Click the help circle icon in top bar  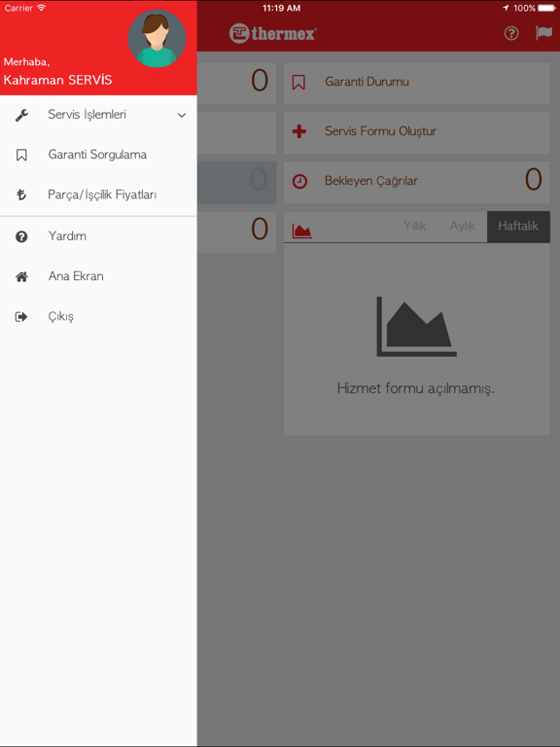click(511, 33)
